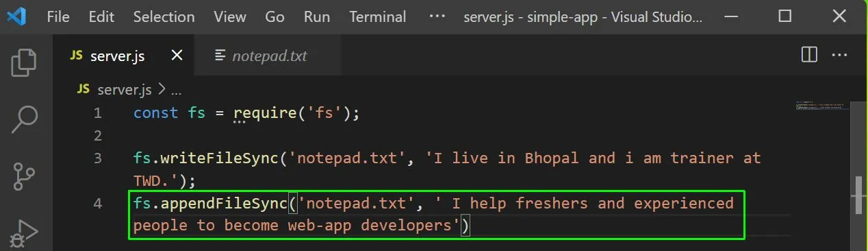Minimize the Visual Studio Code window
The width and height of the screenshot is (868, 251).
pos(732,16)
